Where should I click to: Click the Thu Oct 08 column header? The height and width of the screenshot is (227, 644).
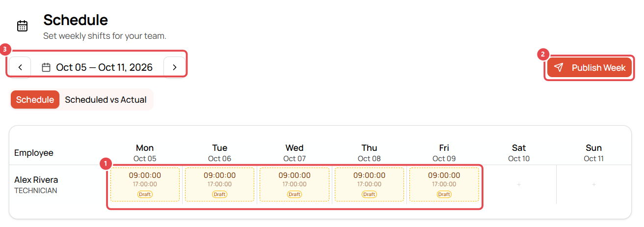[369, 153]
